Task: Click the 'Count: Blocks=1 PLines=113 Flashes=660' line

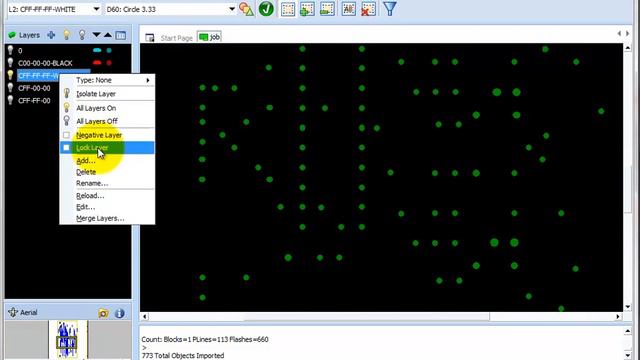Action: [205, 339]
